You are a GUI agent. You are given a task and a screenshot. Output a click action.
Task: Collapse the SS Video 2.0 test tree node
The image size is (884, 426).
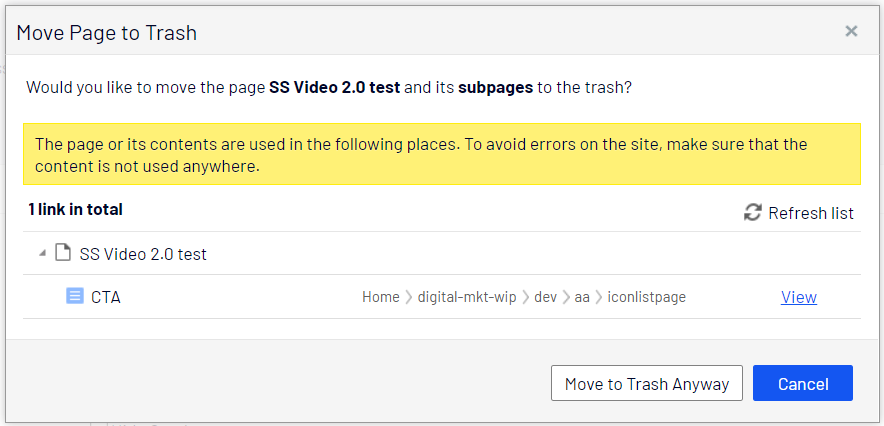pyautogui.click(x=42, y=254)
